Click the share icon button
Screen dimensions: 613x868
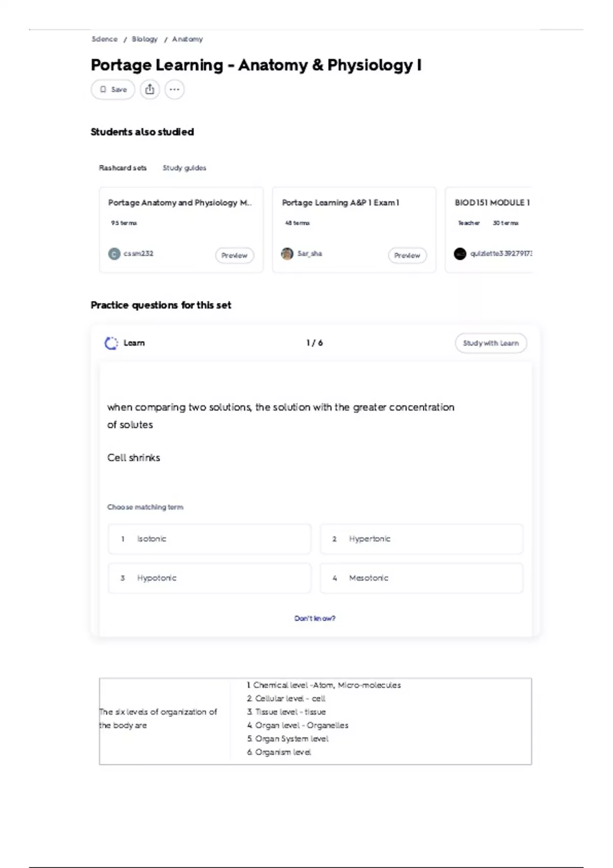(150, 89)
